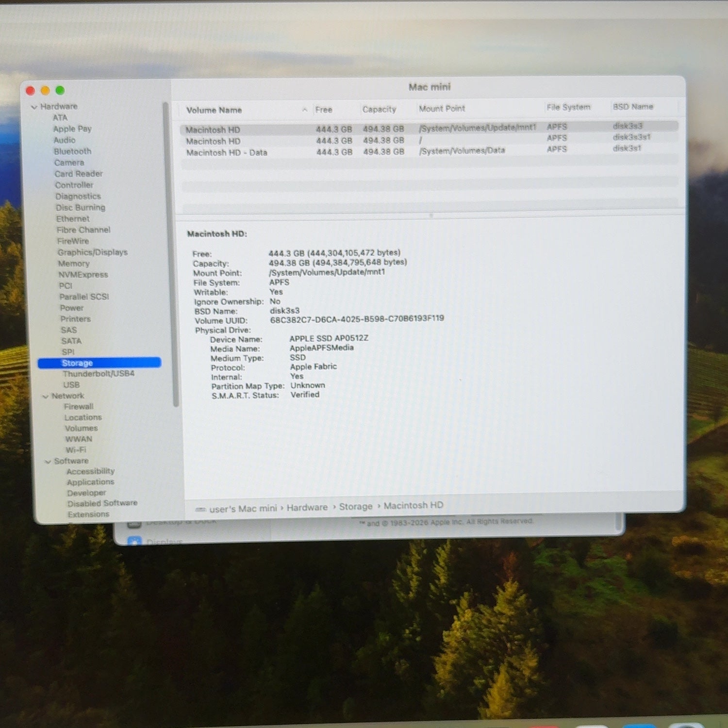This screenshot has width=728, height=728.
Task: Open the NVMExpress hardware item
Action: click(x=83, y=275)
